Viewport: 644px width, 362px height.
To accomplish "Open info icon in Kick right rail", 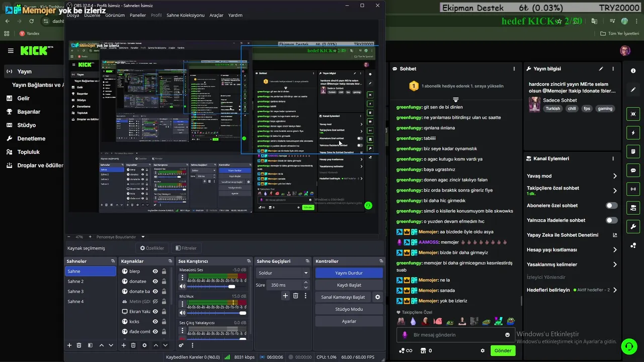I will tap(633, 71).
